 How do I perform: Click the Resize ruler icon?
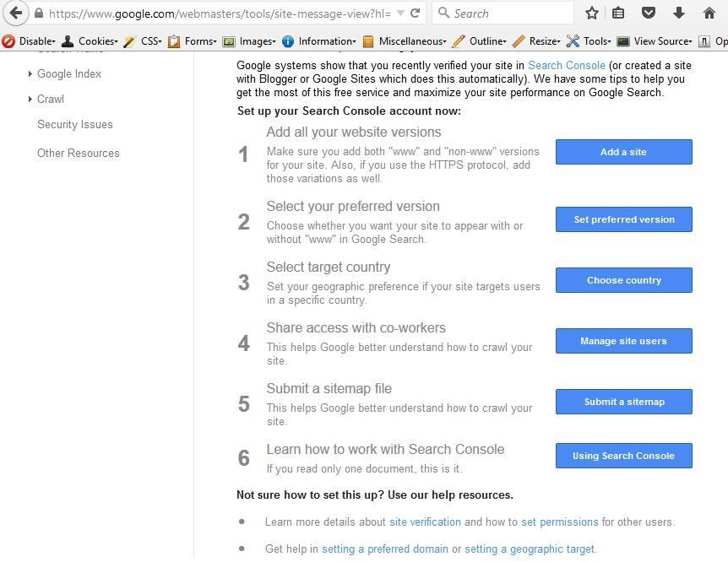519,41
